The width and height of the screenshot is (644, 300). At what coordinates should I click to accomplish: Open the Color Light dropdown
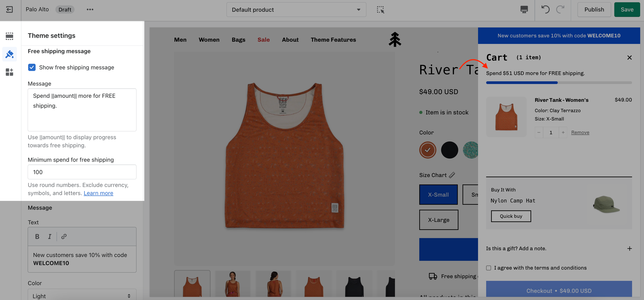point(82,296)
